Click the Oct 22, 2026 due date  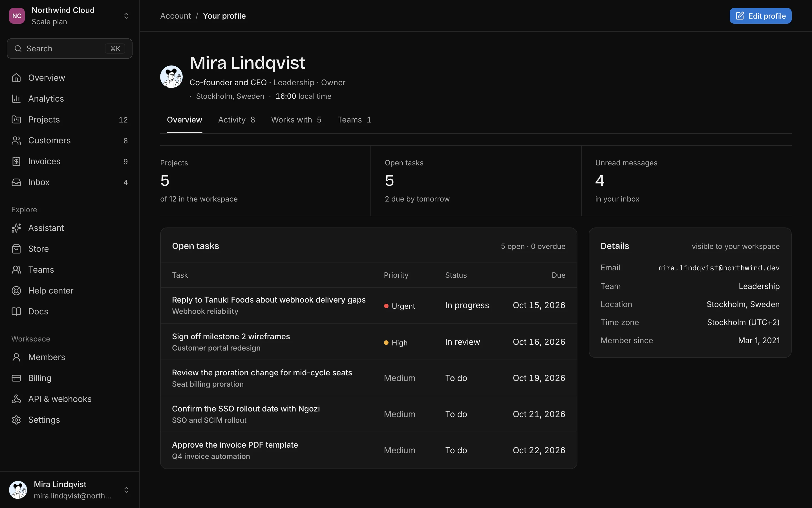539,450
